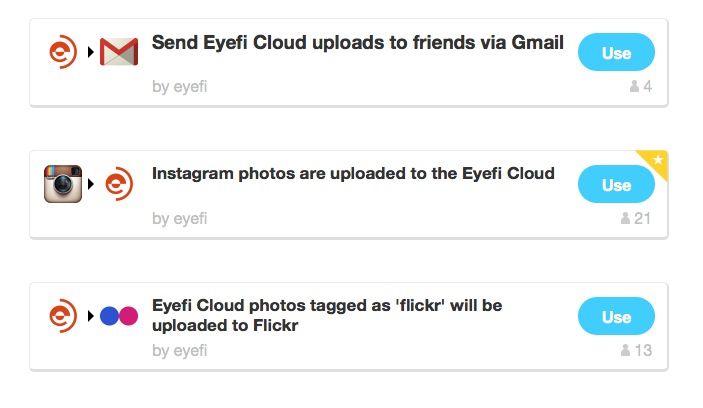
Task: Open 'Send Eyefi Cloud uploads to friends via Gmail'
Action: 357,43
